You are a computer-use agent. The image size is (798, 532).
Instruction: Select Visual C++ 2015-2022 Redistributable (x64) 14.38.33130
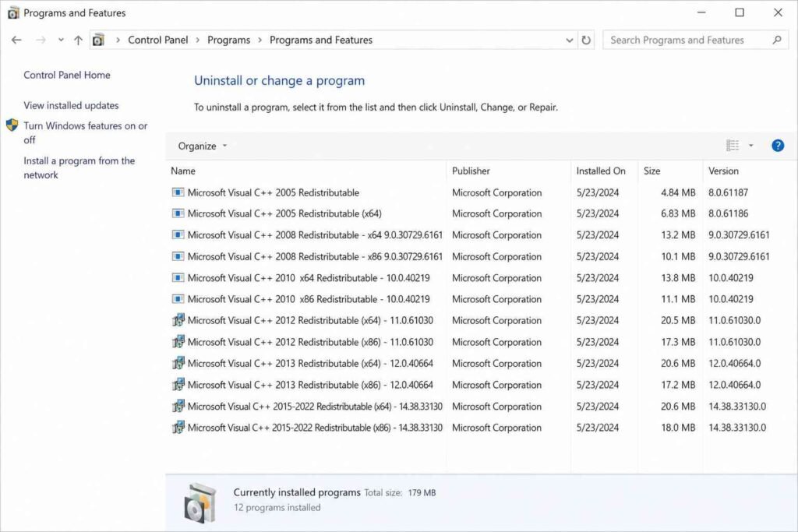click(x=315, y=407)
